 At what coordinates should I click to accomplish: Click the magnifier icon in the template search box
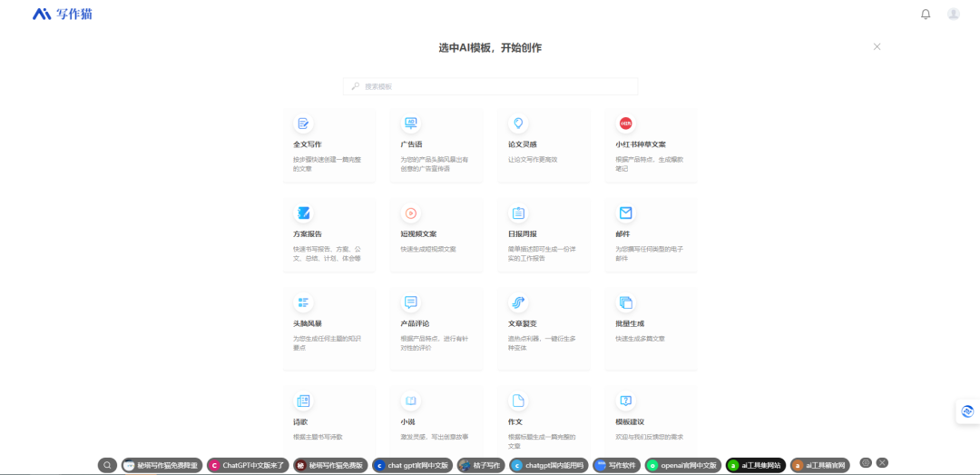(355, 86)
